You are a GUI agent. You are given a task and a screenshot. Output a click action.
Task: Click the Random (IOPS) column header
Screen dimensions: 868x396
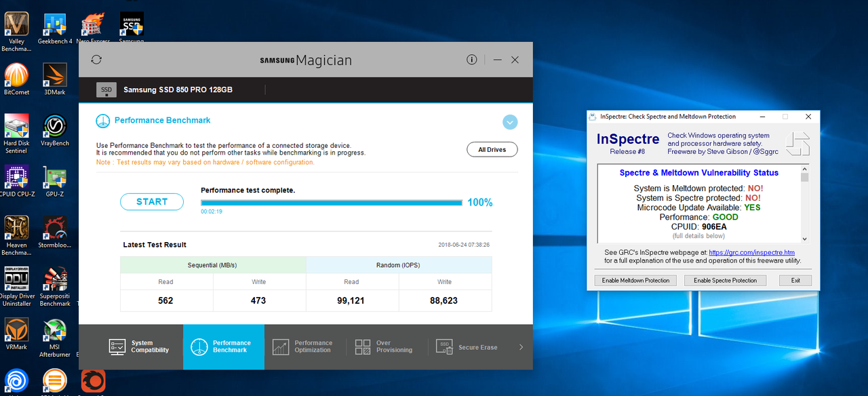(398, 265)
